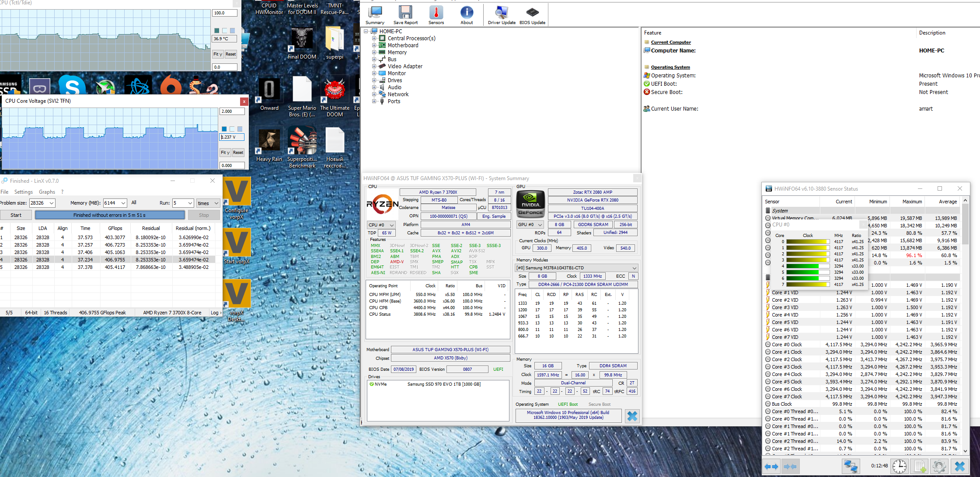Start logging with the sheet-plus icon
The image size is (980, 477).
[x=920, y=467]
